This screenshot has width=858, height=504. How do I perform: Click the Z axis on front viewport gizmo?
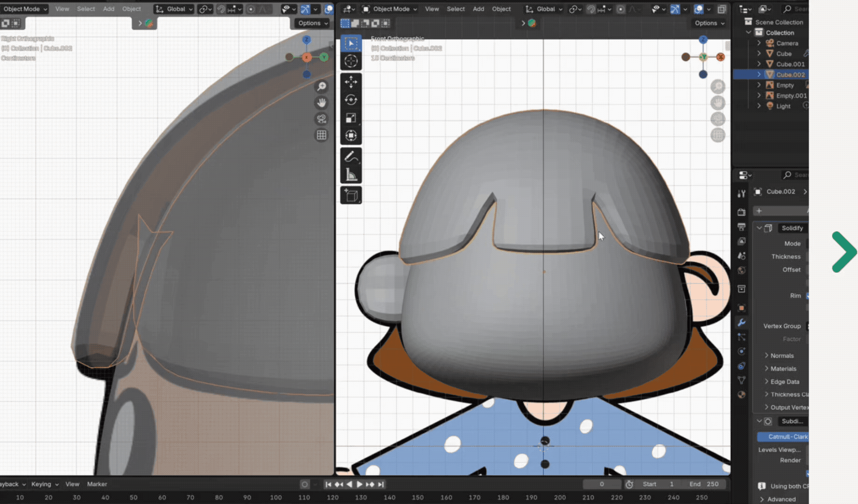pyautogui.click(x=703, y=40)
